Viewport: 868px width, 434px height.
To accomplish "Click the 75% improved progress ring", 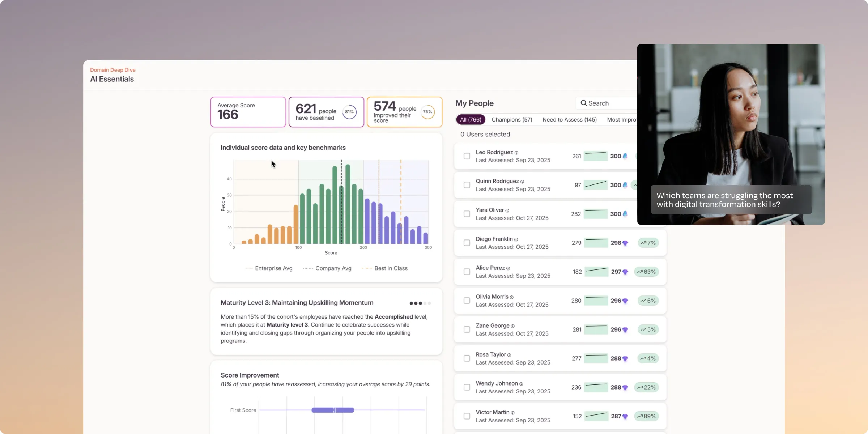I will click(x=427, y=112).
